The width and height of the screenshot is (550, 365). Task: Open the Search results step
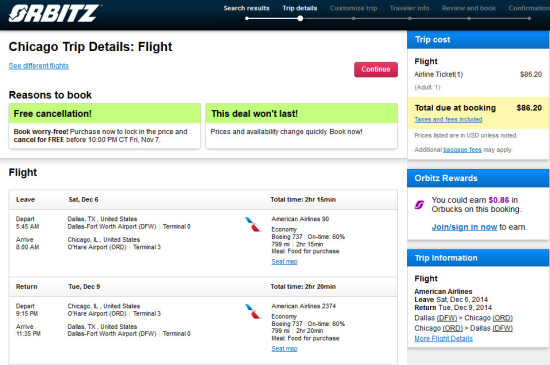click(247, 8)
